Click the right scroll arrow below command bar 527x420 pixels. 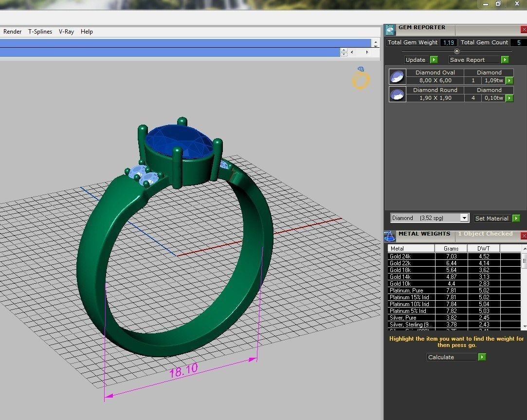pos(367,52)
